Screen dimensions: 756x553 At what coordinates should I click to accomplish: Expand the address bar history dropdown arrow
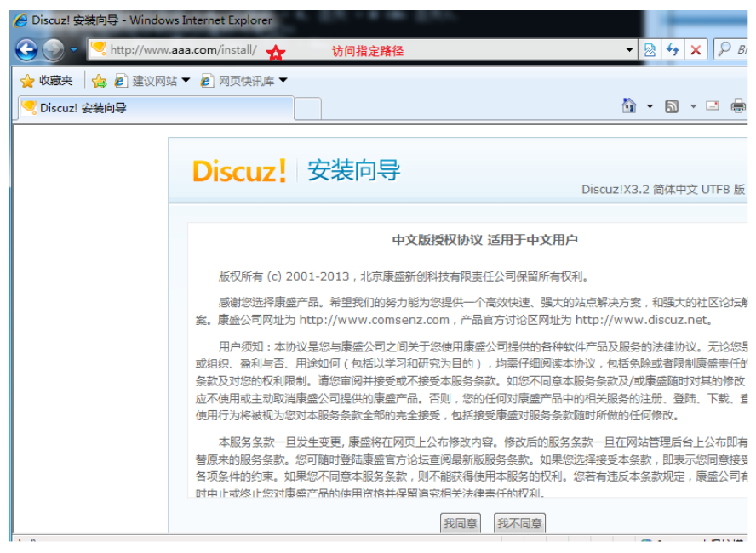(x=629, y=49)
